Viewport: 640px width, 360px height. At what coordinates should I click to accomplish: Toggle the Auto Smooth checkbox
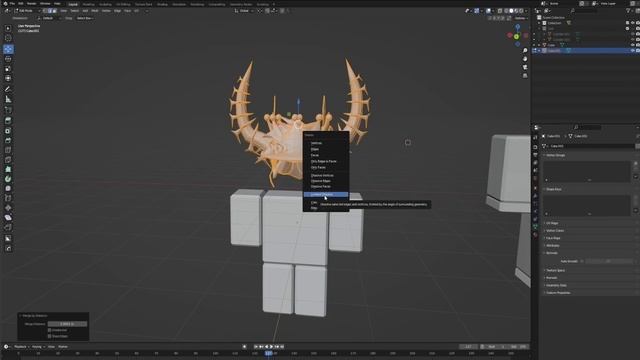tap(582, 261)
